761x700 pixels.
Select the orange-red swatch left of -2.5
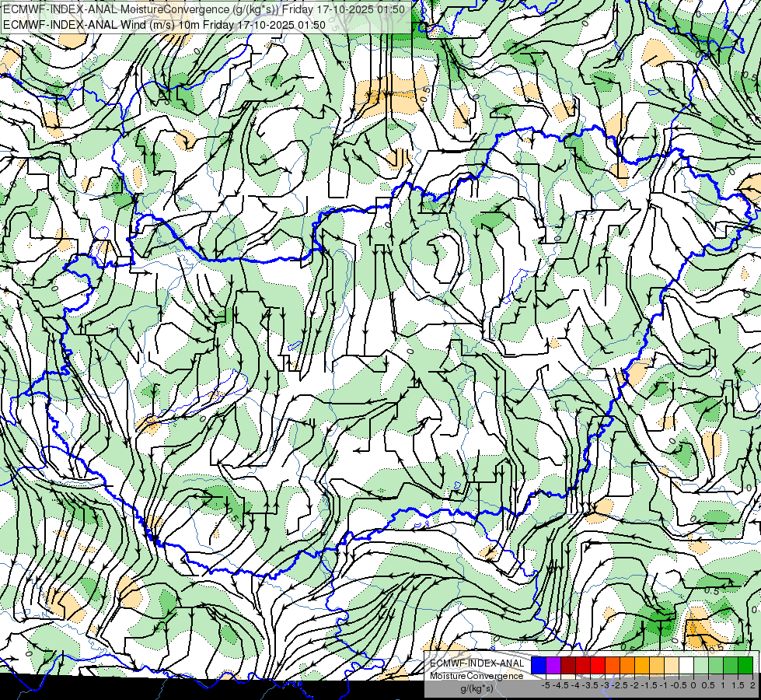point(613,665)
